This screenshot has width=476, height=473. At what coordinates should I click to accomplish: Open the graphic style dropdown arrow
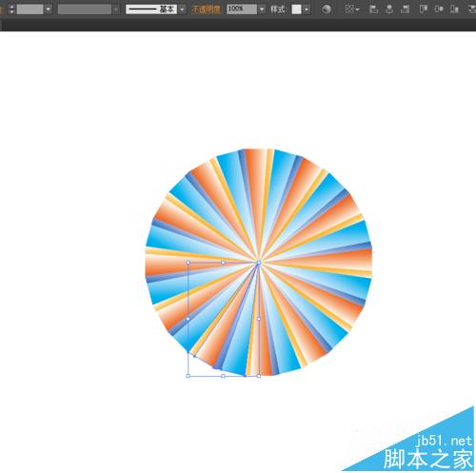307,10
